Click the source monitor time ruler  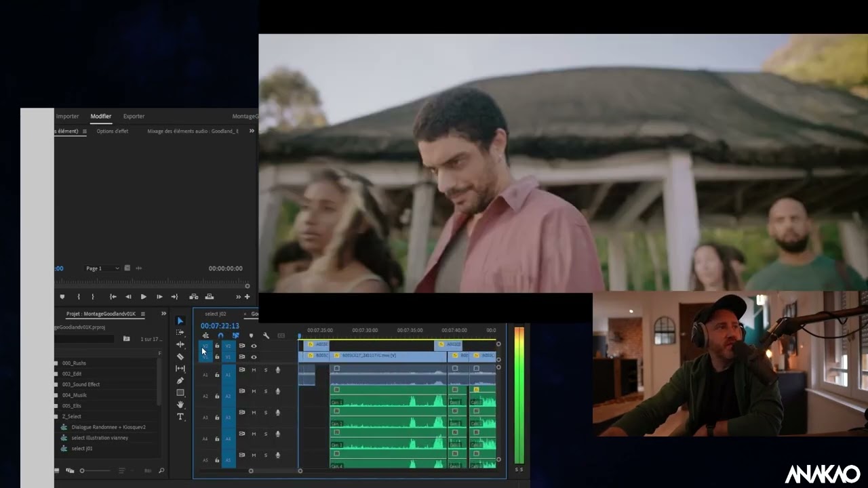(152, 281)
